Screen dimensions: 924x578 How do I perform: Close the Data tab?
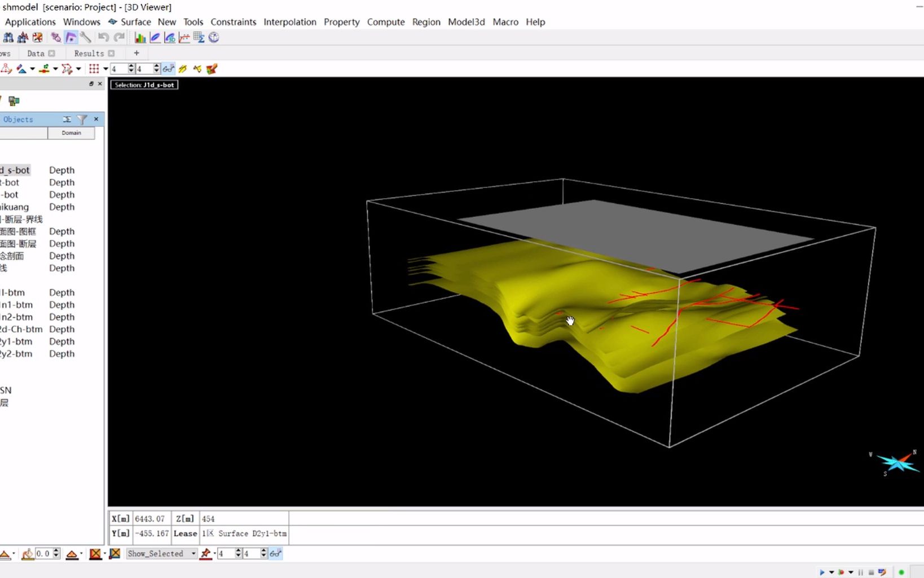(52, 54)
